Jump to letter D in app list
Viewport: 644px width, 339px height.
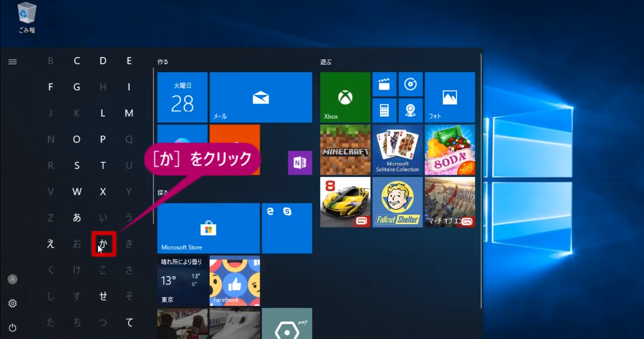pos(103,61)
